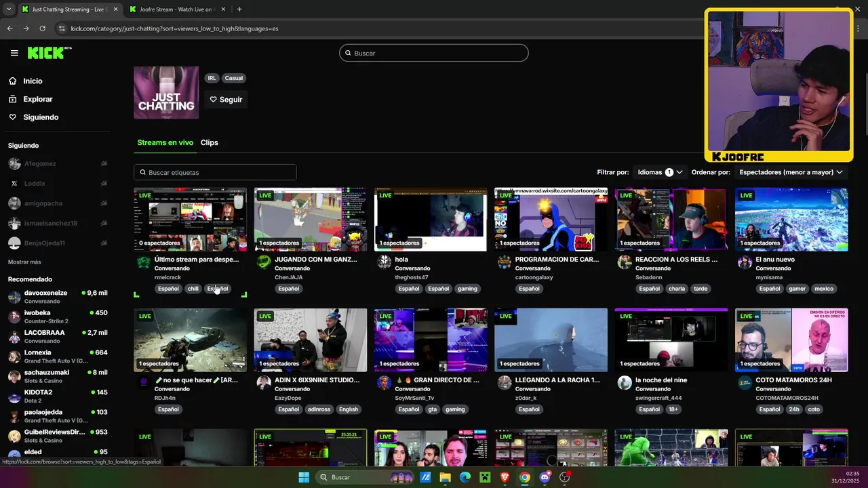Open the 'hola' stream thumbnail
This screenshot has width=868, height=488.
431,220
